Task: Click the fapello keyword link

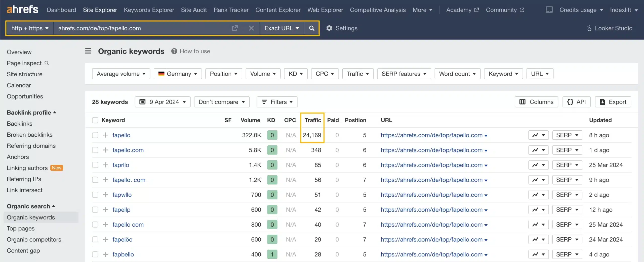Action: (121, 135)
